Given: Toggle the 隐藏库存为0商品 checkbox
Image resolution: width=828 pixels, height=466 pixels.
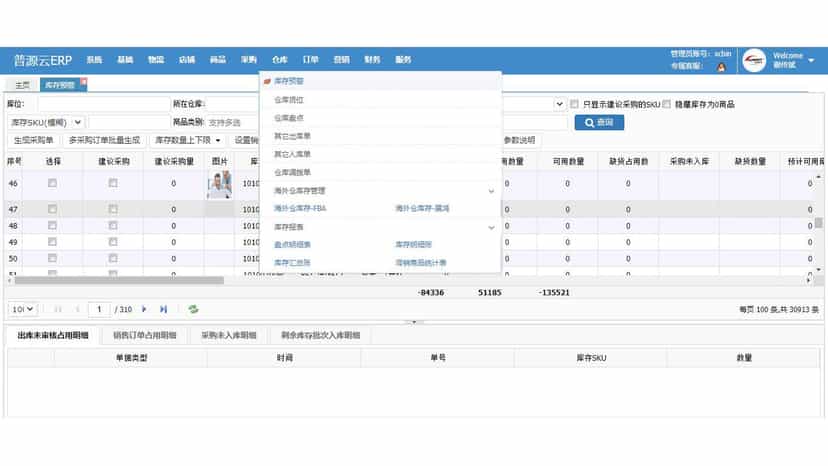Looking at the screenshot, I should tap(666, 104).
